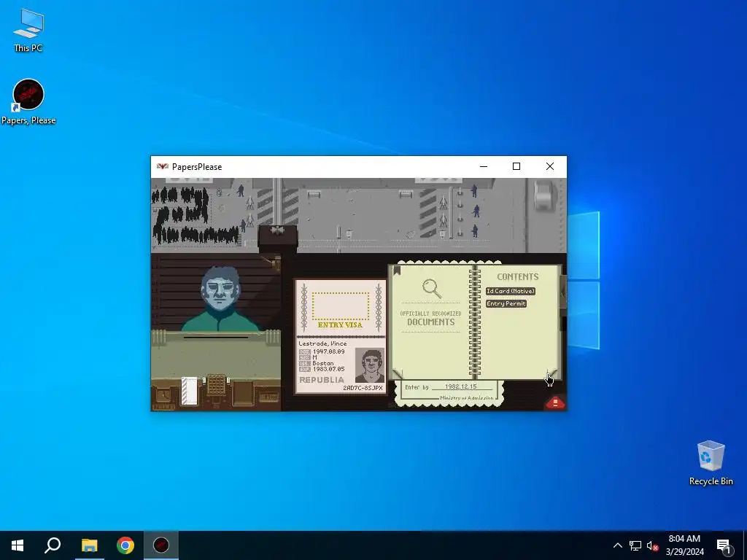
Task: Open Id Card (Native) rulebook entry
Action: [510, 291]
